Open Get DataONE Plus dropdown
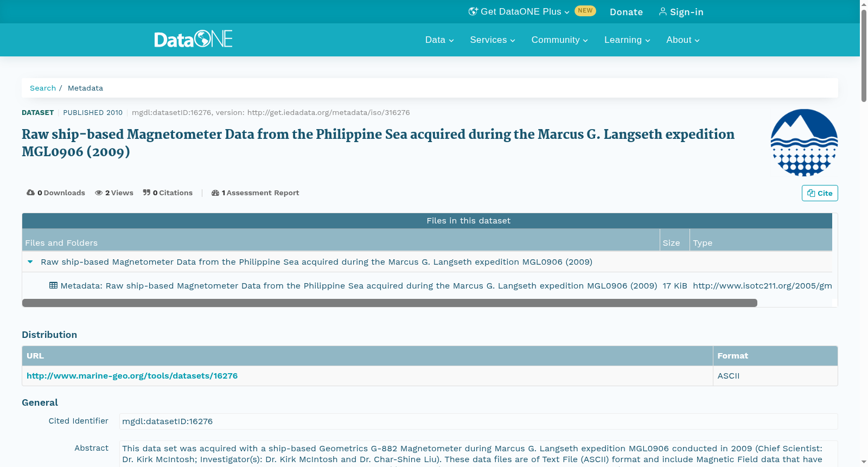This screenshot has height=467, width=868. 519,12
